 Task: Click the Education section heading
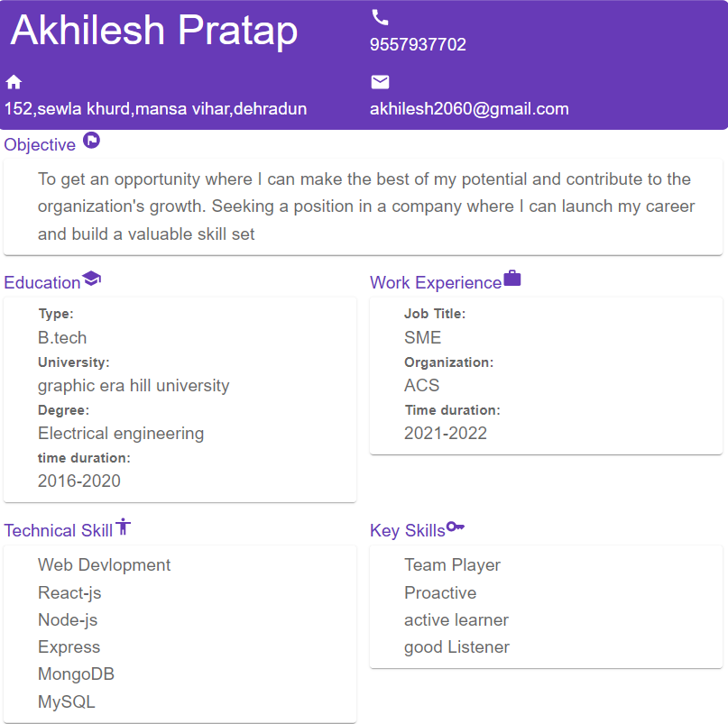click(42, 282)
